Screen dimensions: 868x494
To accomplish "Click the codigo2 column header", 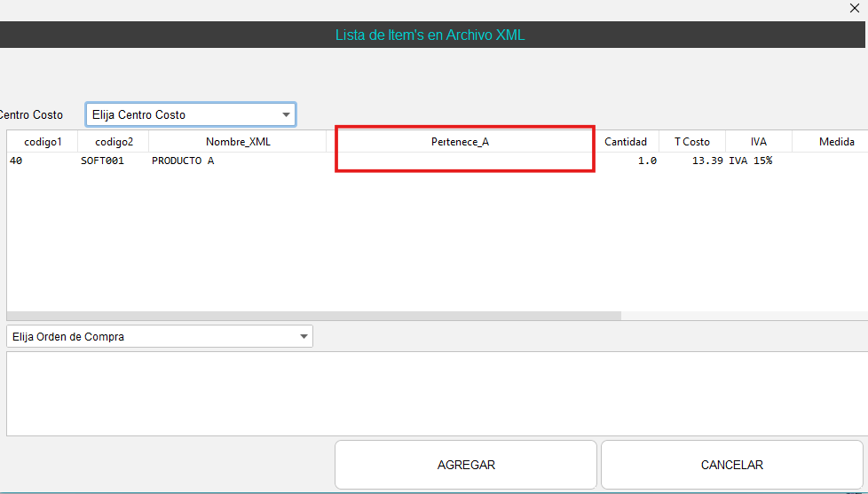I will pyautogui.click(x=114, y=142).
